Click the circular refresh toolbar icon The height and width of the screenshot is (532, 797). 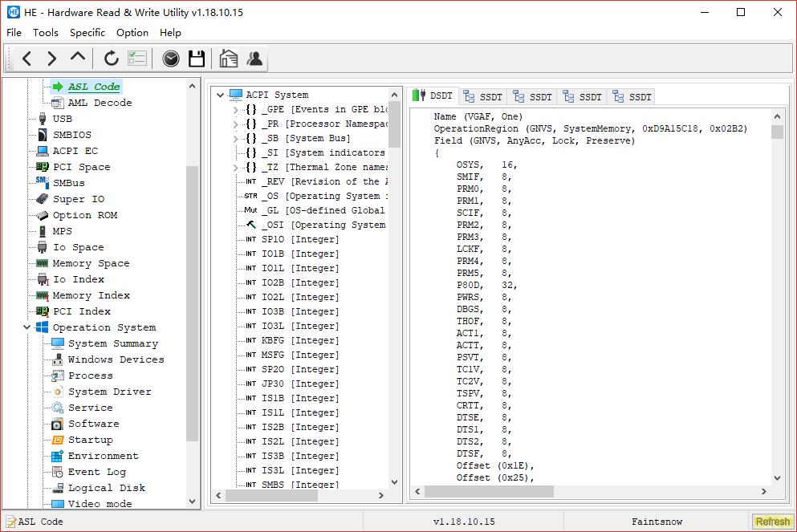coord(112,59)
